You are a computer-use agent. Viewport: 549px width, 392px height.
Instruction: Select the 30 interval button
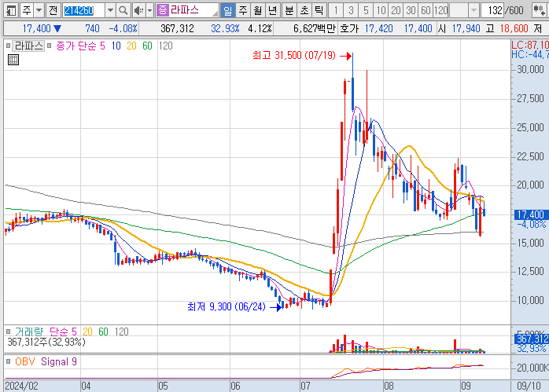[411, 10]
